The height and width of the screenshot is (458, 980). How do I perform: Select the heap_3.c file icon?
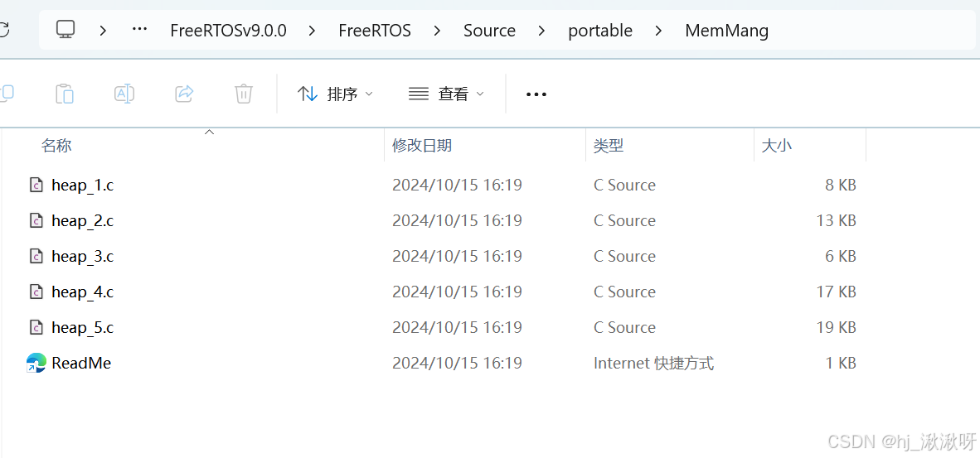(36, 257)
